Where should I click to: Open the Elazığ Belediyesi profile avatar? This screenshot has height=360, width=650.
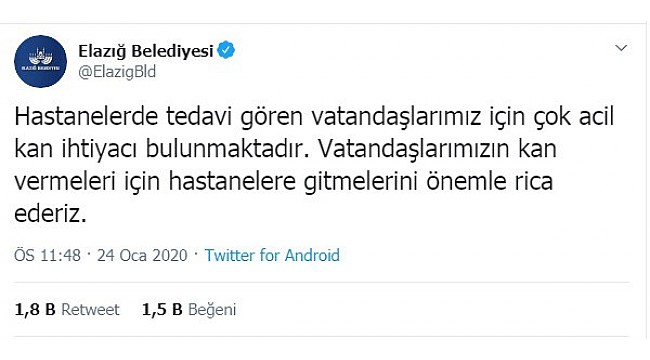pyautogui.click(x=40, y=61)
